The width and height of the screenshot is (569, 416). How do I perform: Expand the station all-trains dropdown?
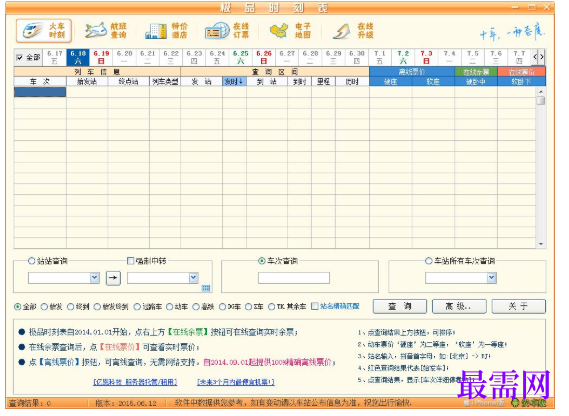[492, 278]
